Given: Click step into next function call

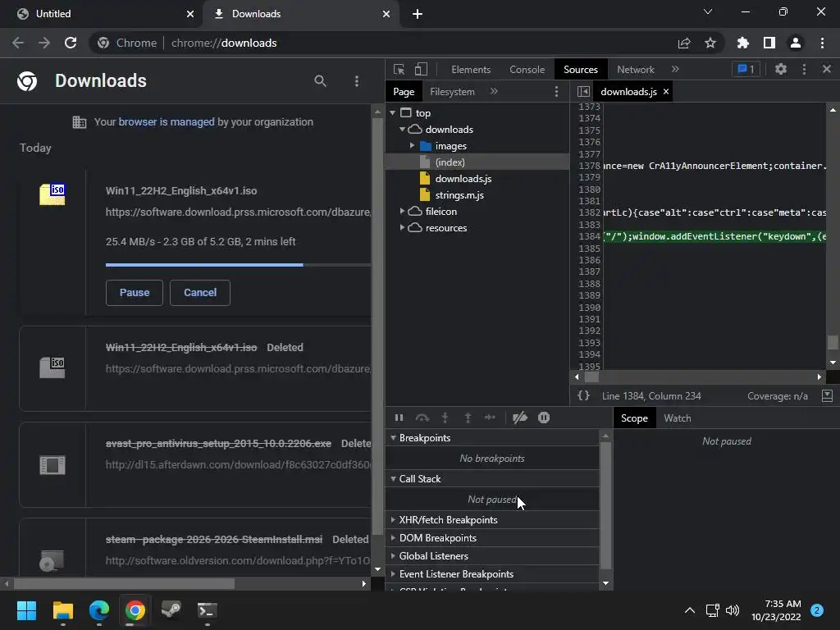Looking at the screenshot, I should (445, 418).
